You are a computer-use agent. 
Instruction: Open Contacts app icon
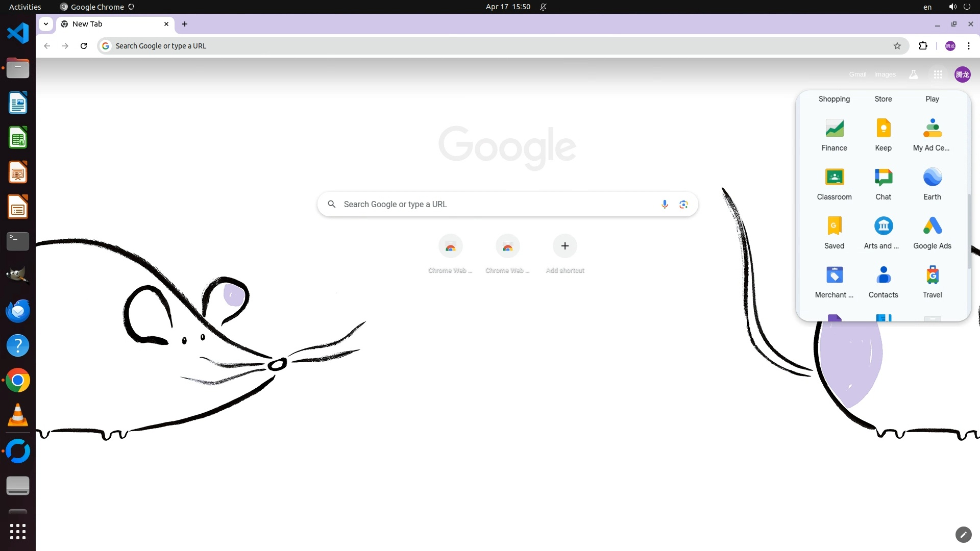883,281
